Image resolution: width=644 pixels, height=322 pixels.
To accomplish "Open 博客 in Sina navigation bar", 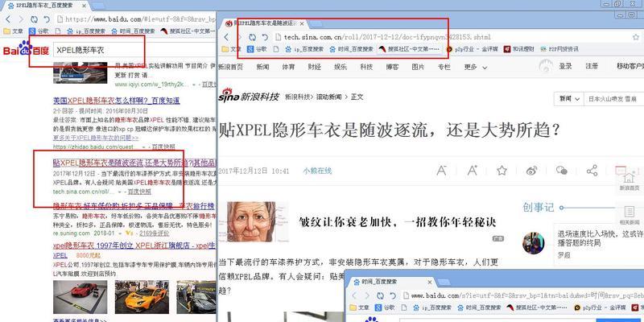I will pyautogui.click(x=392, y=67).
